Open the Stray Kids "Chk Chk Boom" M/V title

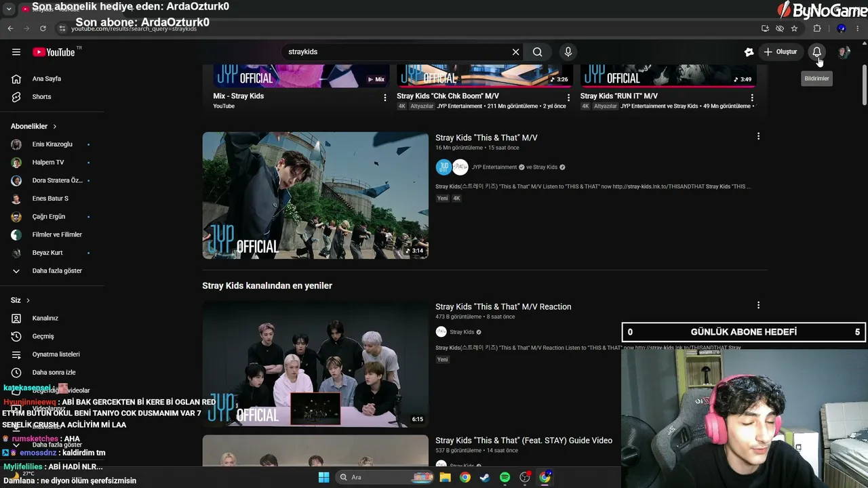(448, 96)
